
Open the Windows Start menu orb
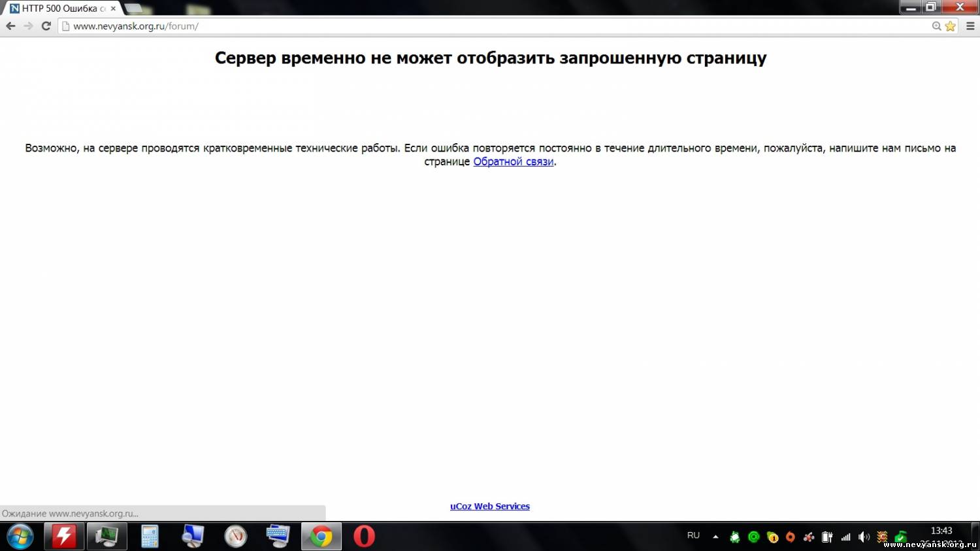(20, 537)
